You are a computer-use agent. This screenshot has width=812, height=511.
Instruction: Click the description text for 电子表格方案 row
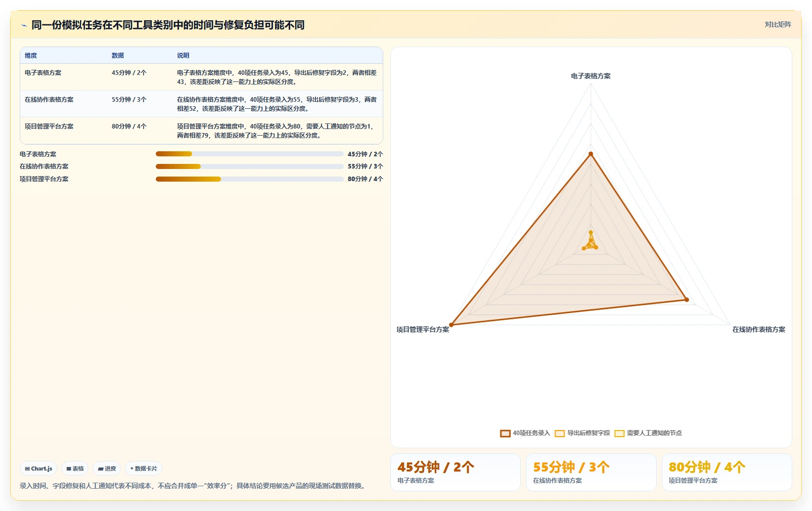277,77
